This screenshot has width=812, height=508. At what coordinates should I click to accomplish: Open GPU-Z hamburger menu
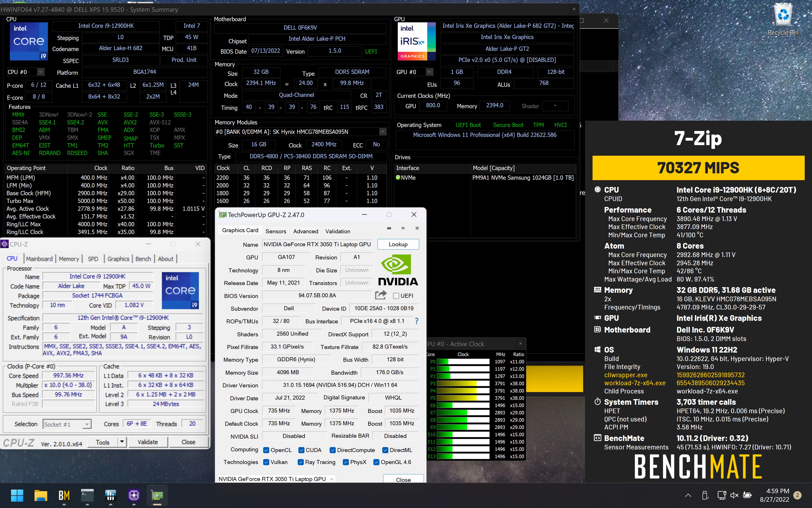point(417,228)
